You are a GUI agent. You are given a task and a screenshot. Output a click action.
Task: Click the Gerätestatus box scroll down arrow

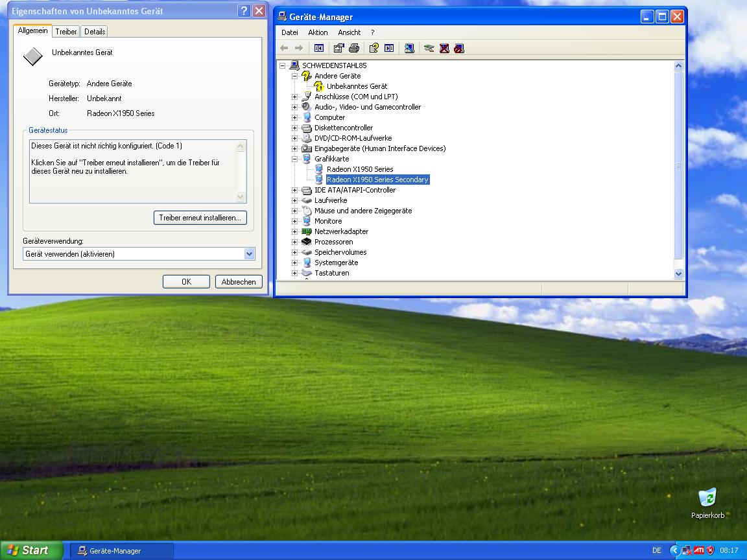(241, 196)
